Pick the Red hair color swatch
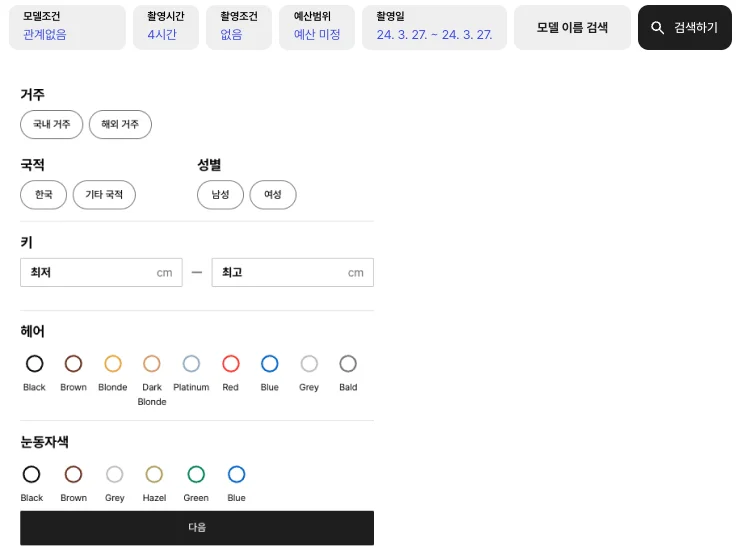 [231, 364]
